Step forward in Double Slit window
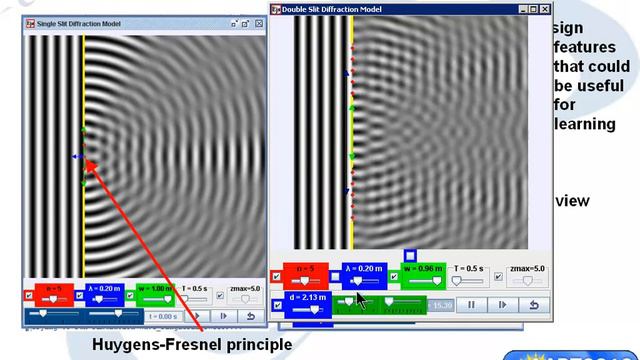640x360 pixels. coord(503,304)
